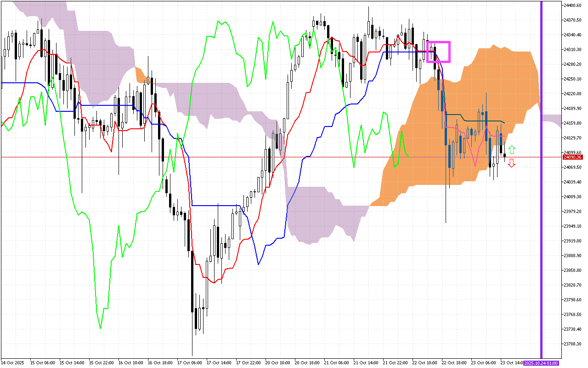Click the red down arrow marker

tap(512, 163)
